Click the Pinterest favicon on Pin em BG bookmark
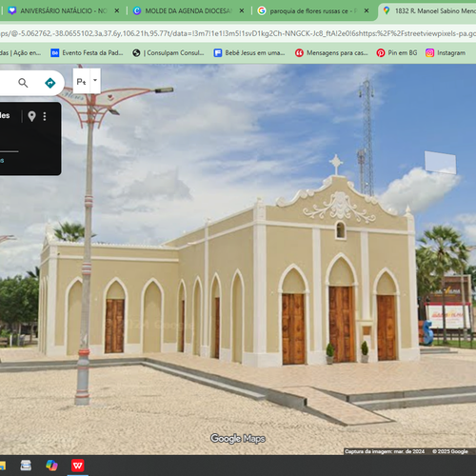The height and width of the screenshot is (476, 476). pos(381,53)
